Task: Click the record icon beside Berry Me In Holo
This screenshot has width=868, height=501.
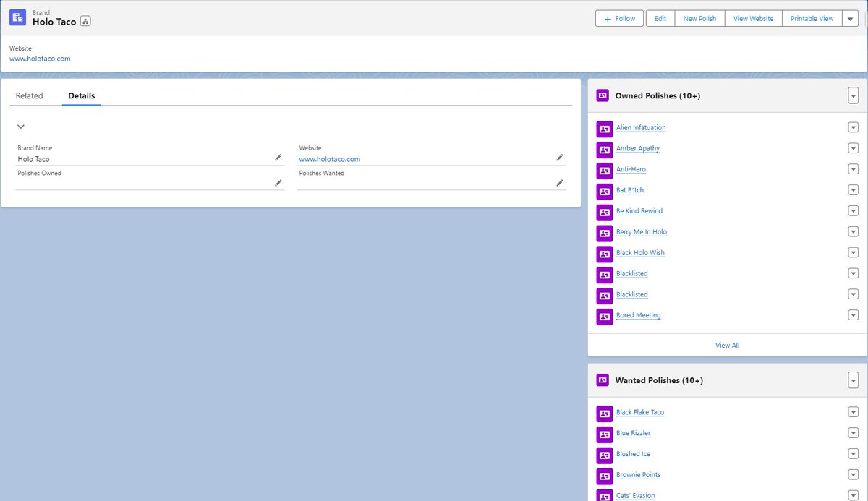Action: (x=605, y=234)
